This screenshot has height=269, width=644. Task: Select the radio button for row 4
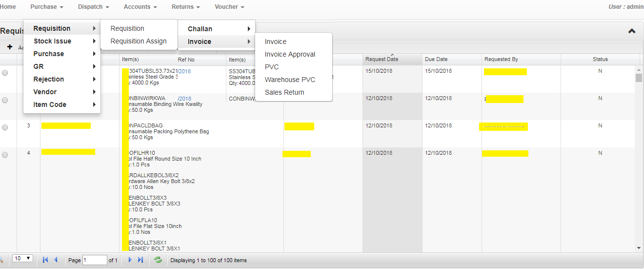[5, 155]
